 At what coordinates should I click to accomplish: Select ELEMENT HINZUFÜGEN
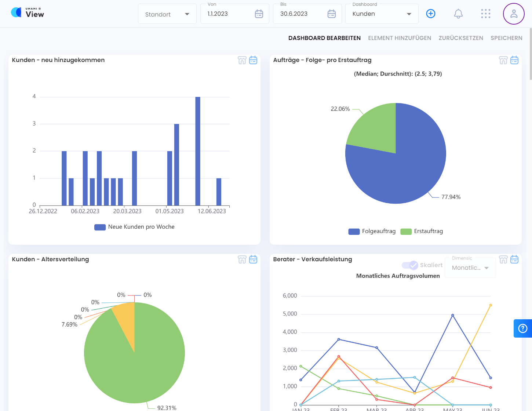(400, 38)
